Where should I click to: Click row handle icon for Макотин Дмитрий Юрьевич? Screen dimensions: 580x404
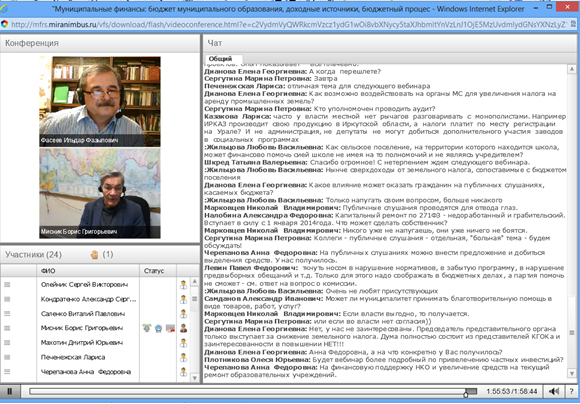pos(7,343)
